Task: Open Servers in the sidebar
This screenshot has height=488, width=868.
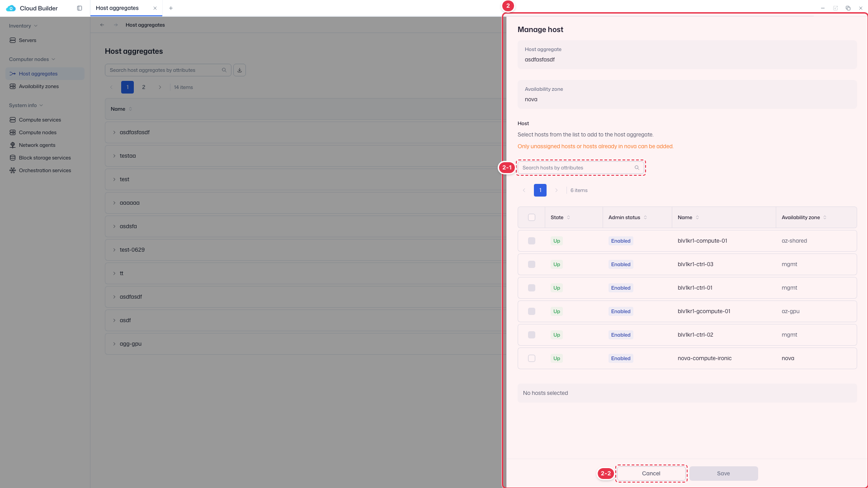Action: (x=45, y=40)
